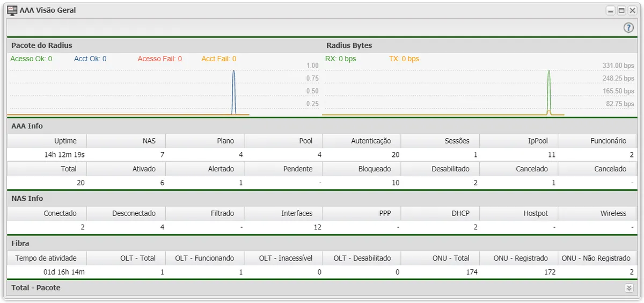Click the Acesso Ok: 0 legend
This screenshot has height=303, width=644.
click(31, 59)
